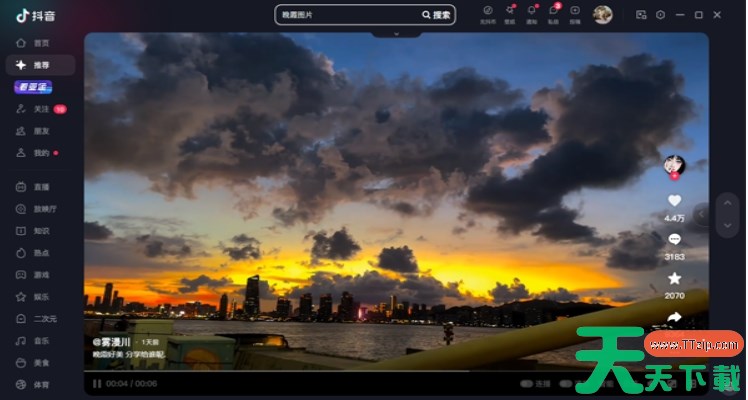The width and height of the screenshot is (748, 400).
Task: Click the Douyin logo
Action: coord(35,16)
